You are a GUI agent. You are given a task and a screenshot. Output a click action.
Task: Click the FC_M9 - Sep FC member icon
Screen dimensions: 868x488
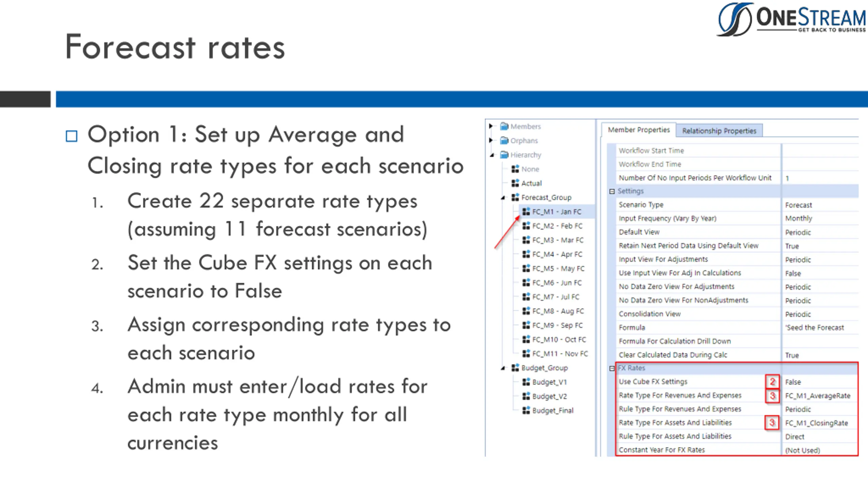pyautogui.click(x=526, y=325)
